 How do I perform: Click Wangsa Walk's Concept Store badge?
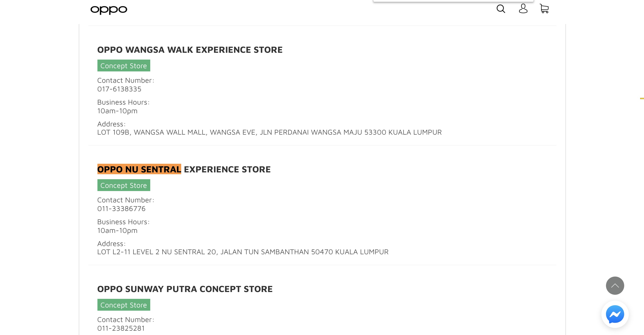point(124,66)
